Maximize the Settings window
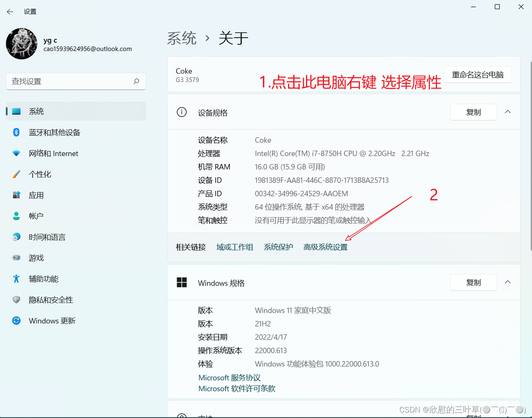Viewport: 532px width, 418px height. click(x=497, y=7)
